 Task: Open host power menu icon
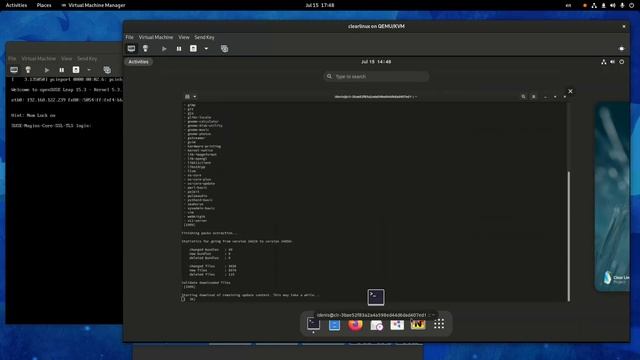coord(631,5)
